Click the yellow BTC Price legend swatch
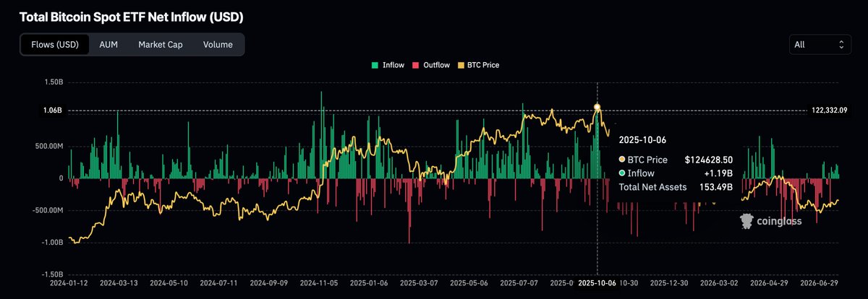 [460, 65]
